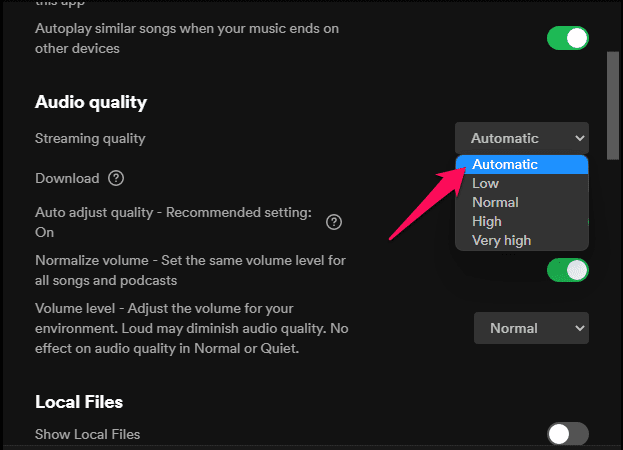Click the Local Files section heading
Image resolution: width=623 pixels, height=450 pixels.
pyautogui.click(x=79, y=402)
